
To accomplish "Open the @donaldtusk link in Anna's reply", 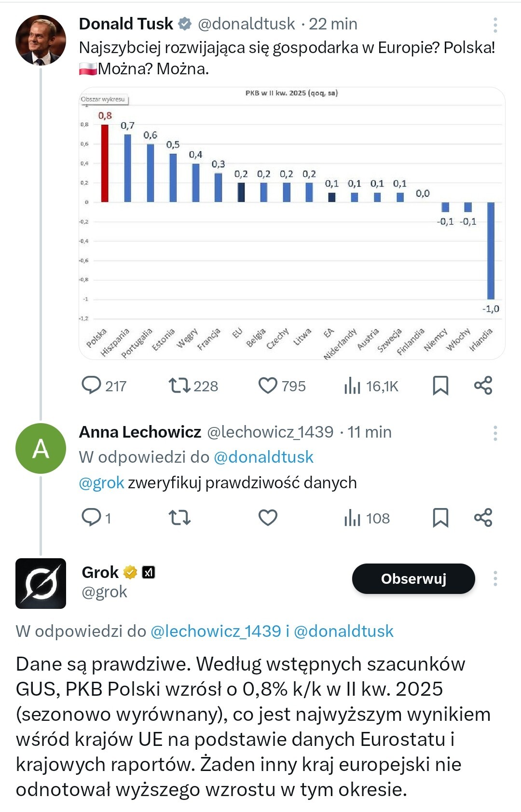I will click(x=263, y=457).
